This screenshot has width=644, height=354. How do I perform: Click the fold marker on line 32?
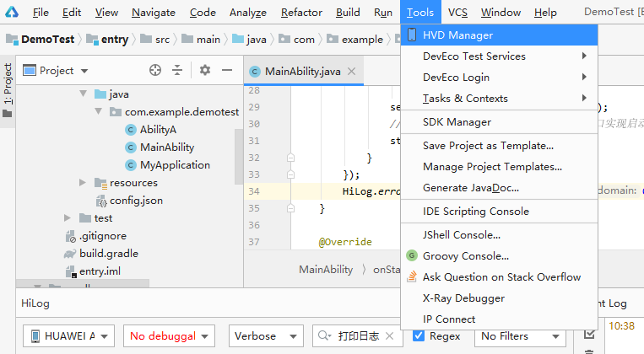click(291, 158)
